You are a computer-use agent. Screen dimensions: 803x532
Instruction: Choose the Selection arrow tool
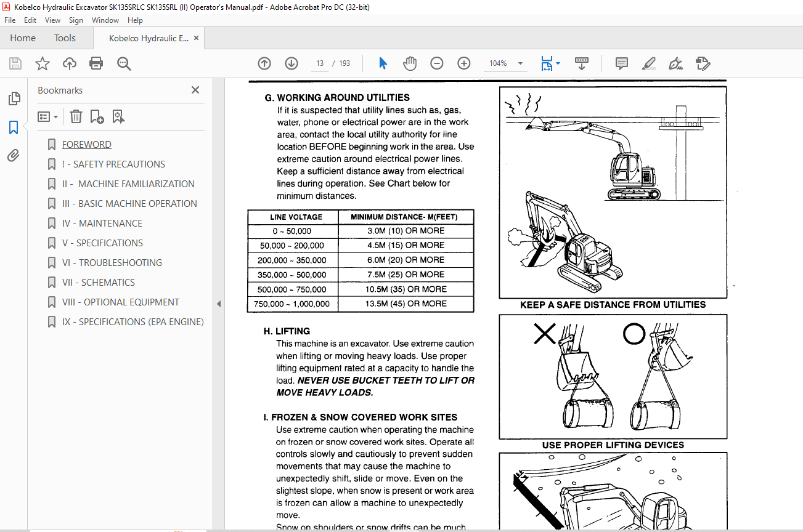pyautogui.click(x=383, y=63)
